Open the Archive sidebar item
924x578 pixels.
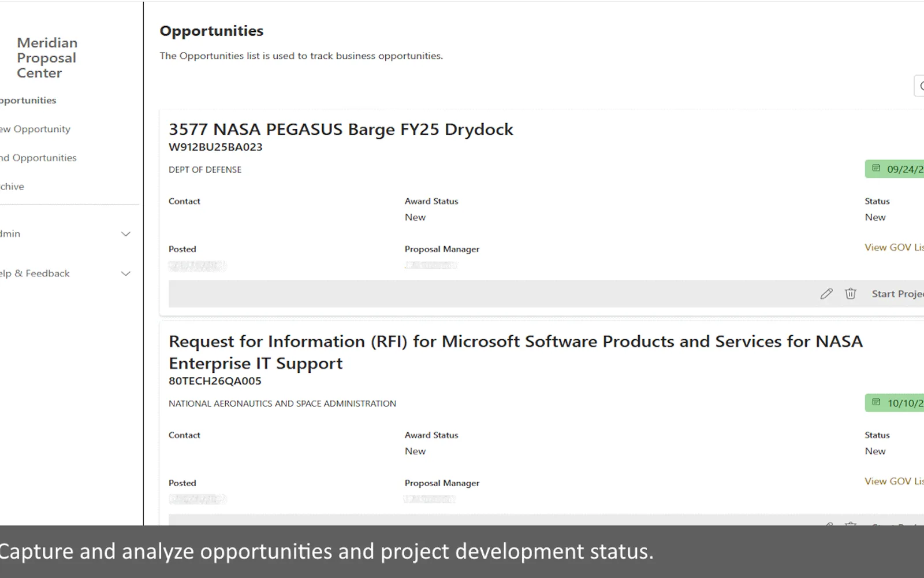[12, 187]
